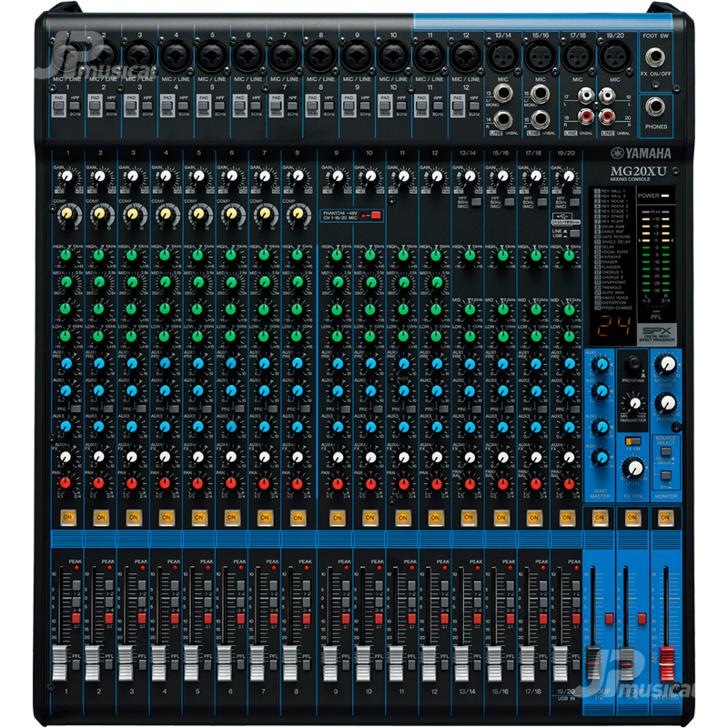Toggle channel 12 PAD switch
The width and height of the screenshot is (728, 728).
point(458,106)
